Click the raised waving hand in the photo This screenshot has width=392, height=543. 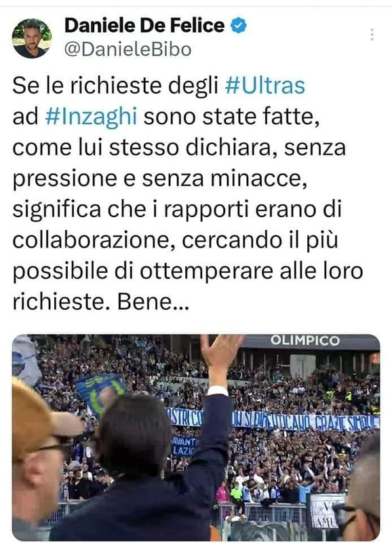click(220, 353)
